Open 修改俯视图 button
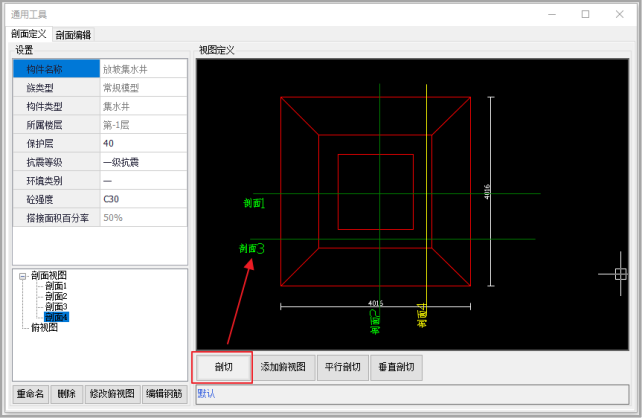Image resolution: width=642 pixels, height=418 pixels. coord(112,394)
